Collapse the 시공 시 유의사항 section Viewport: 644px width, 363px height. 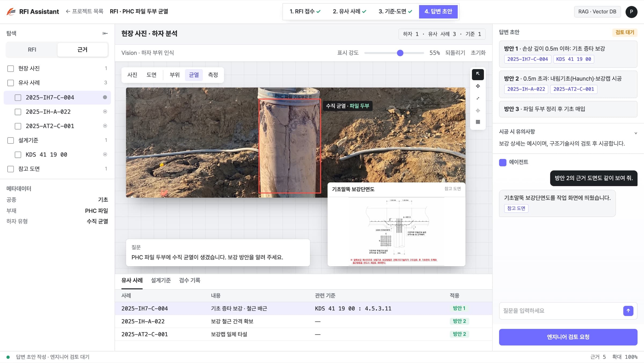tap(635, 133)
